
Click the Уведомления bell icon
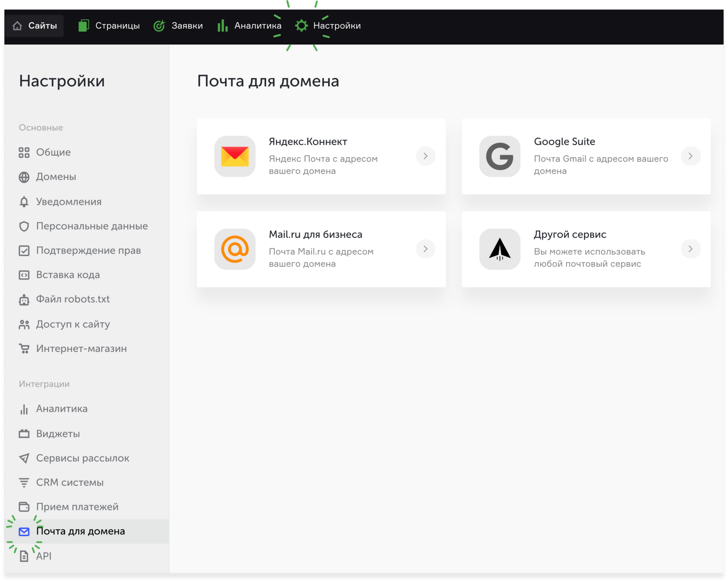coord(24,202)
